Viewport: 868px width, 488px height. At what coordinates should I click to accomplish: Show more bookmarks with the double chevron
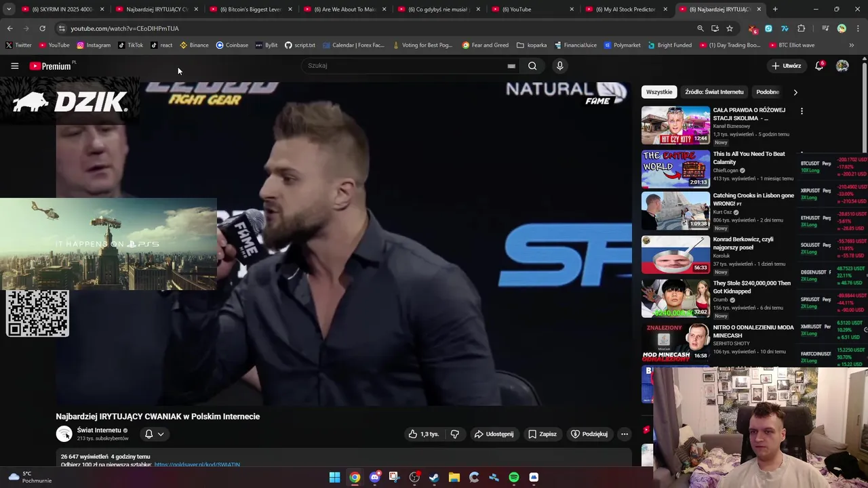(852, 45)
